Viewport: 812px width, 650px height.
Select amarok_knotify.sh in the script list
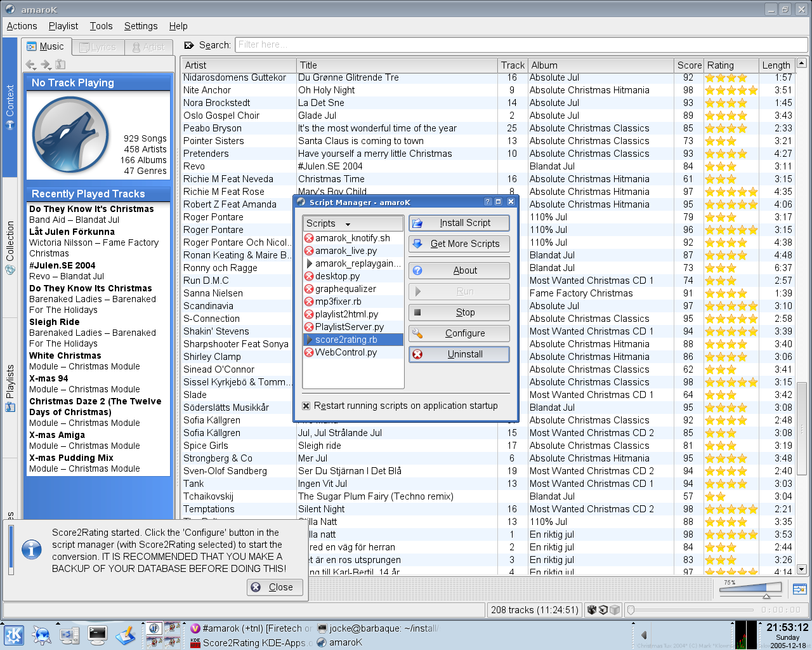[x=353, y=238]
